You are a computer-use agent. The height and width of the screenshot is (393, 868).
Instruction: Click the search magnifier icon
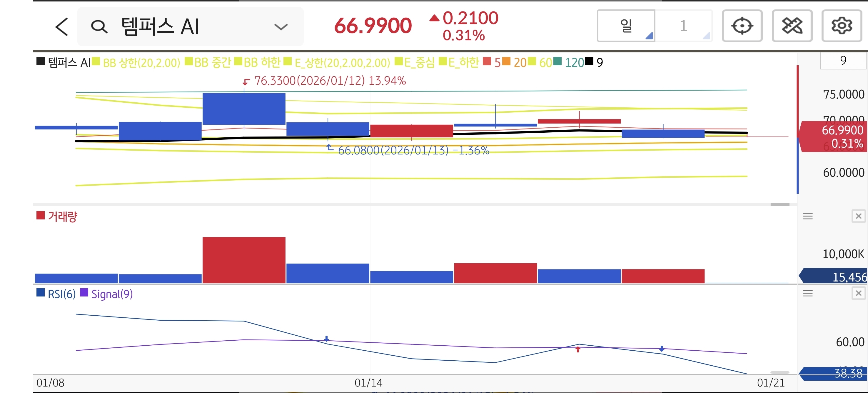pos(99,27)
